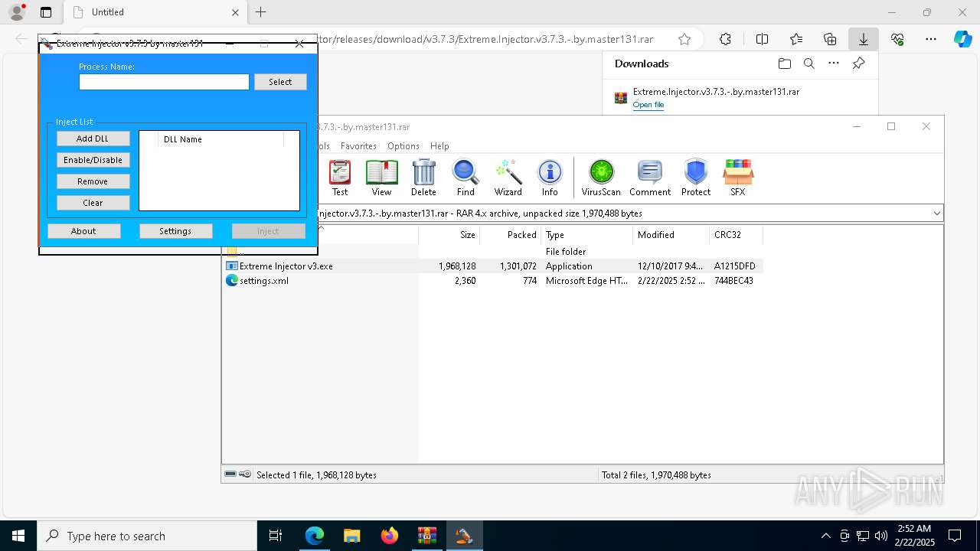
Task: Sort by CRC32 column header
Action: pyautogui.click(x=736, y=235)
